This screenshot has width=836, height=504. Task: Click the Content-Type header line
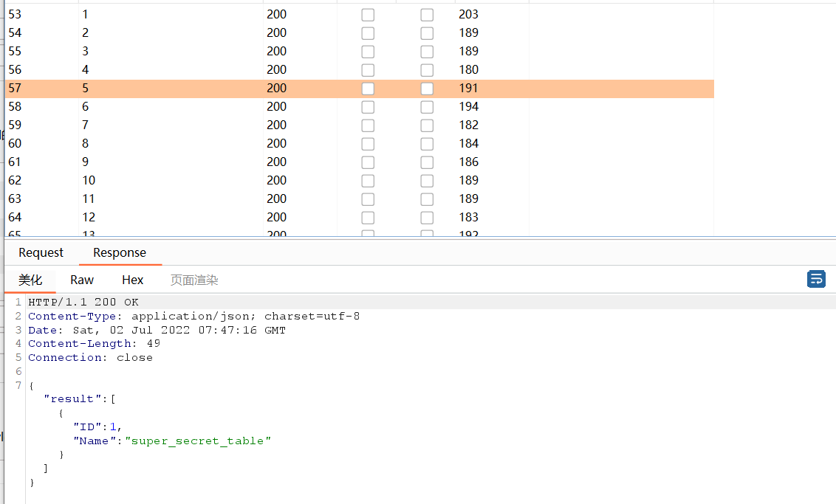click(193, 316)
